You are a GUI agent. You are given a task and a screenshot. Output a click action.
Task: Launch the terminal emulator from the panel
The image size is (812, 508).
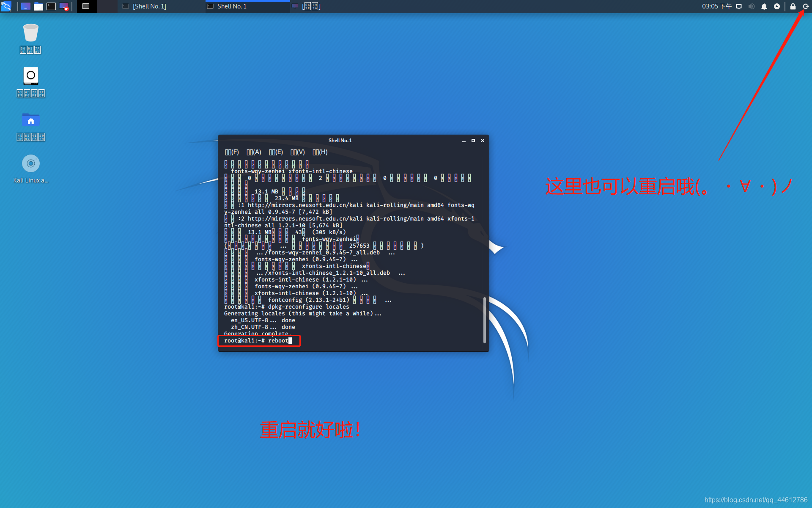(x=51, y=6)
